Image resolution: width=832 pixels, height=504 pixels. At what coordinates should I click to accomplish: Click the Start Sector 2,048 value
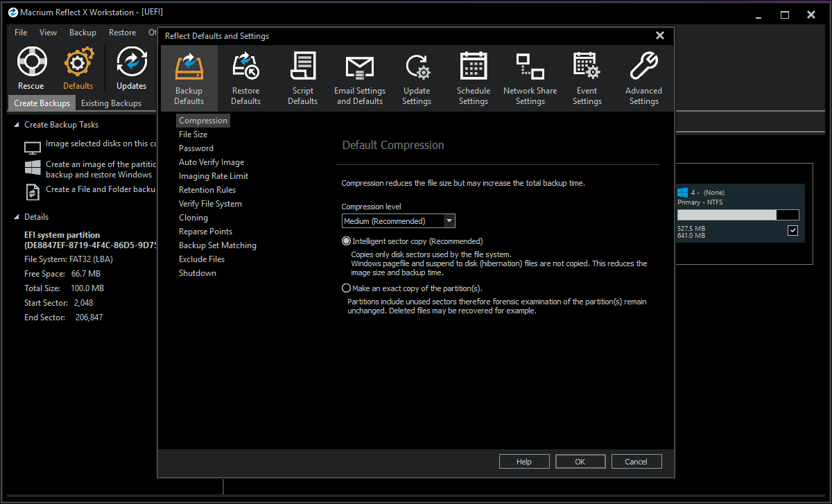coord(83,303)
